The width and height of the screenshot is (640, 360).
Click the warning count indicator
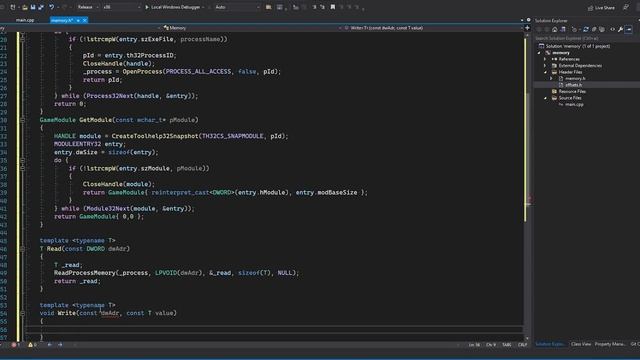(32, 345)
